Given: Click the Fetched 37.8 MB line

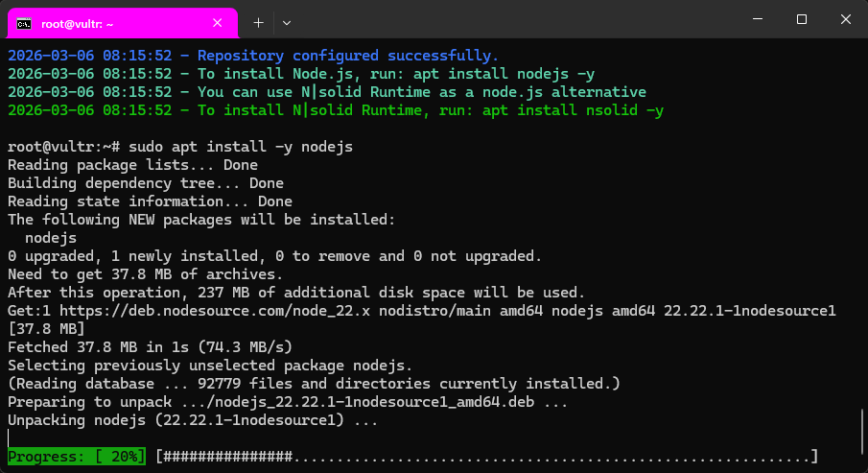Looking at the screenshot, I should click(x=163, y=347).
